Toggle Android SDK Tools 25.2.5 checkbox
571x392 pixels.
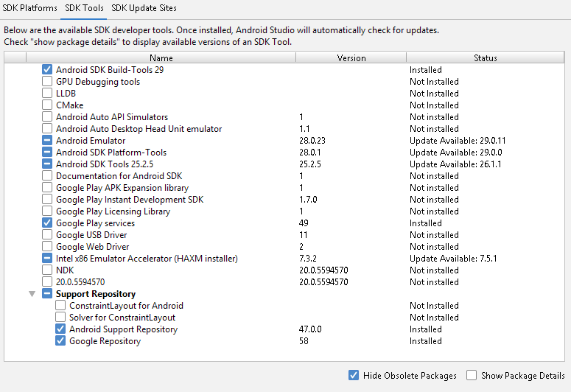coord(47,164)
